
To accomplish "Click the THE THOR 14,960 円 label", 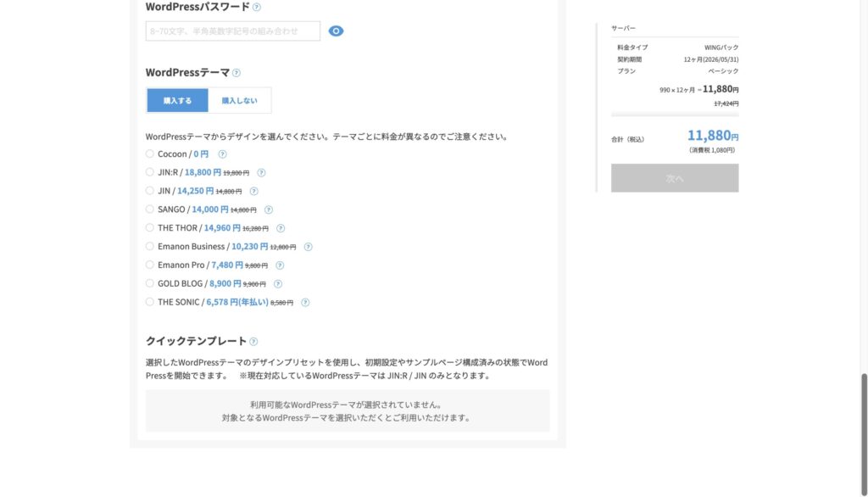I will 199,228.
